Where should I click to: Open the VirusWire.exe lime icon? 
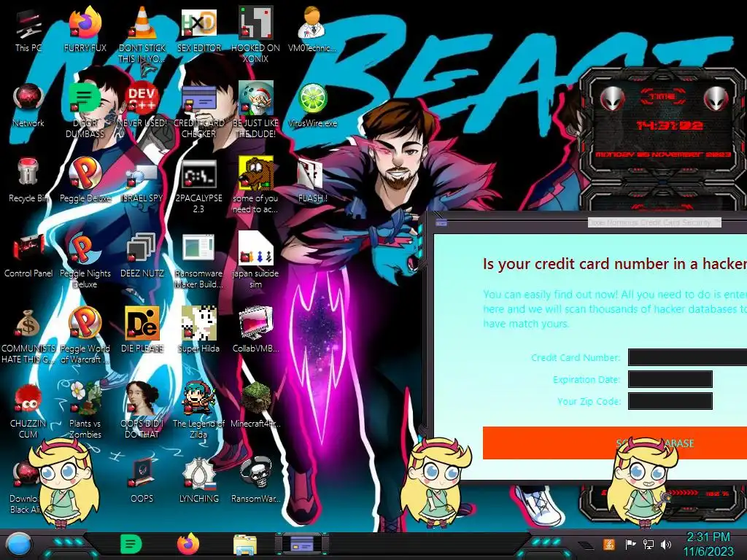point(312,105)
